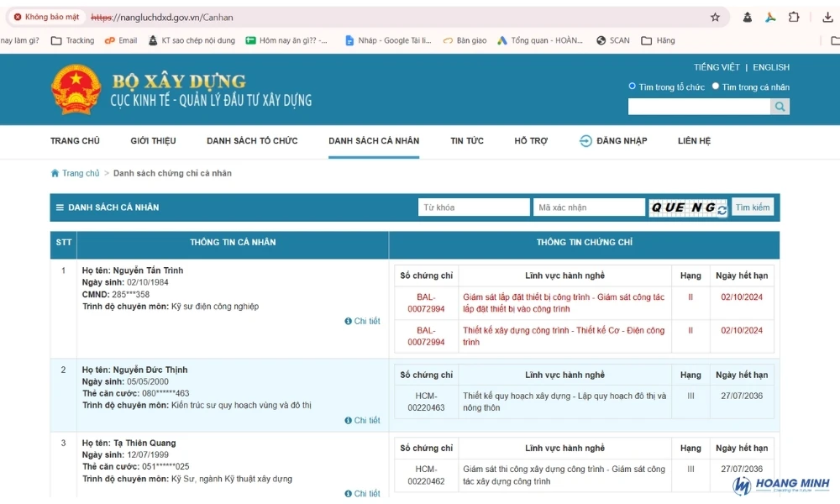The image size is (840, 504).
Task: Focus the 'Từ khóa' keyword input field
Action: (474, 207)
